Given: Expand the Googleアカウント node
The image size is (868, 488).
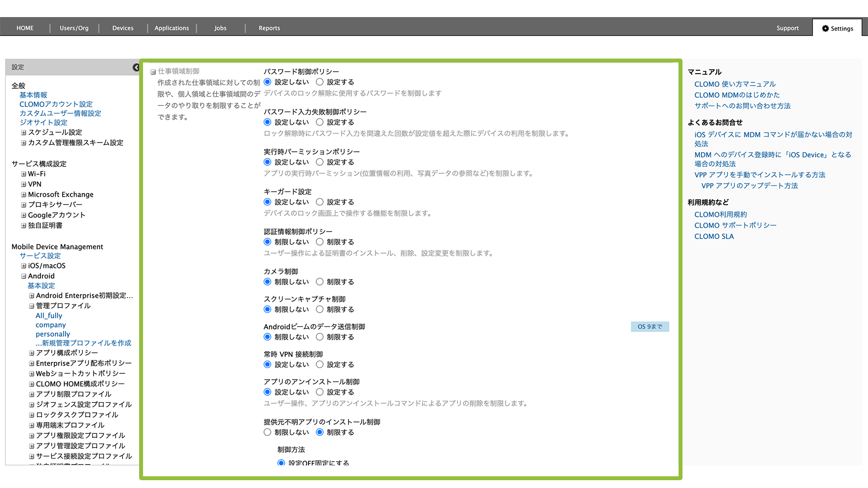Looking at the screenshot, I should point(23,215).
